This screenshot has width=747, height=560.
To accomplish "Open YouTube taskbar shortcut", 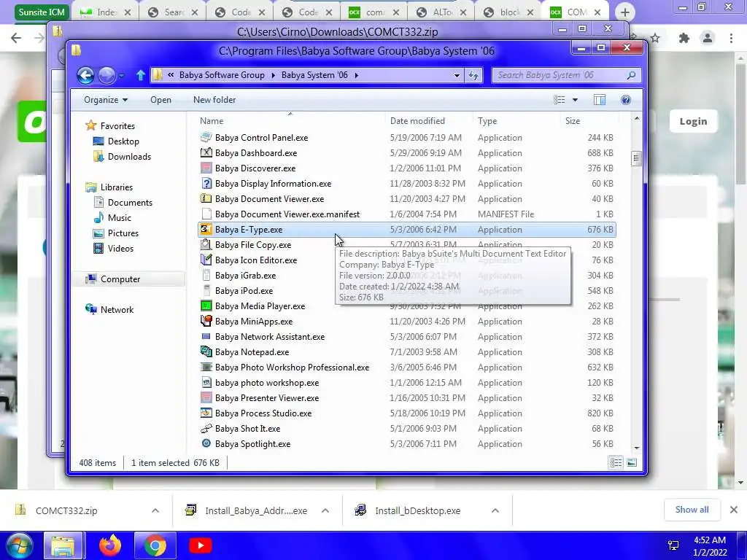I will pyautogui.click(x=201, y=545).
